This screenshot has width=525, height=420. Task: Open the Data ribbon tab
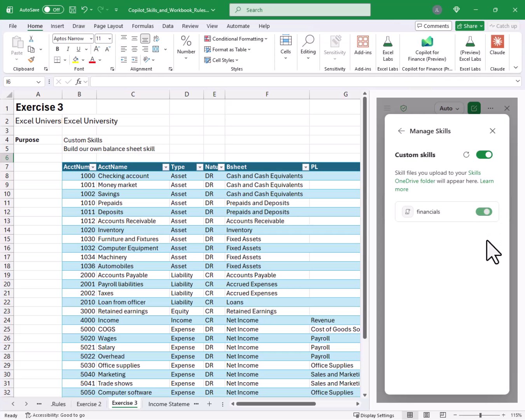(x=168, y=26)
